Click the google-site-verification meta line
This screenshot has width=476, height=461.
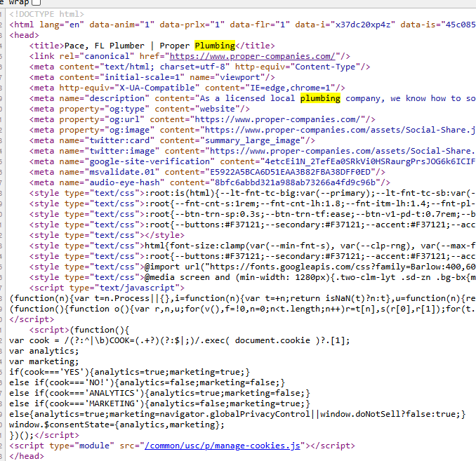[253, 161]
